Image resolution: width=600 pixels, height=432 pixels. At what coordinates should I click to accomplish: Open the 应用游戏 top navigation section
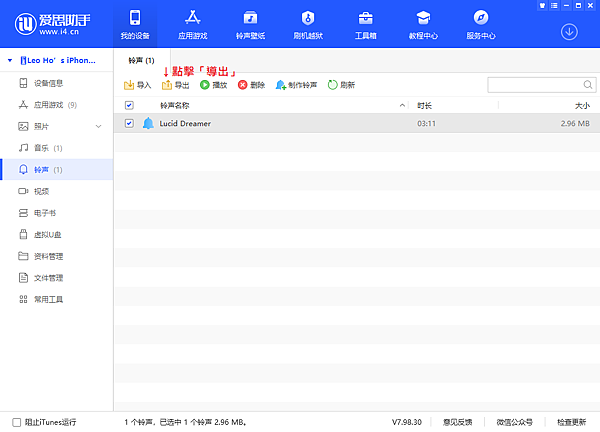pyautogui.click(x=192, y=25)
